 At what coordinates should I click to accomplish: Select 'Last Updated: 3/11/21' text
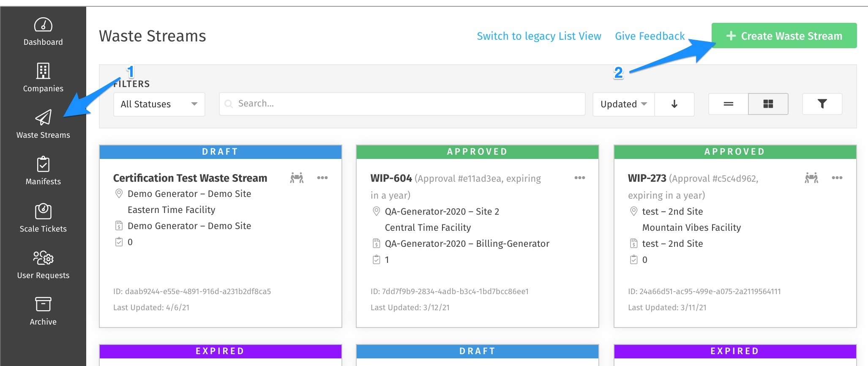(x=667, y=307)
